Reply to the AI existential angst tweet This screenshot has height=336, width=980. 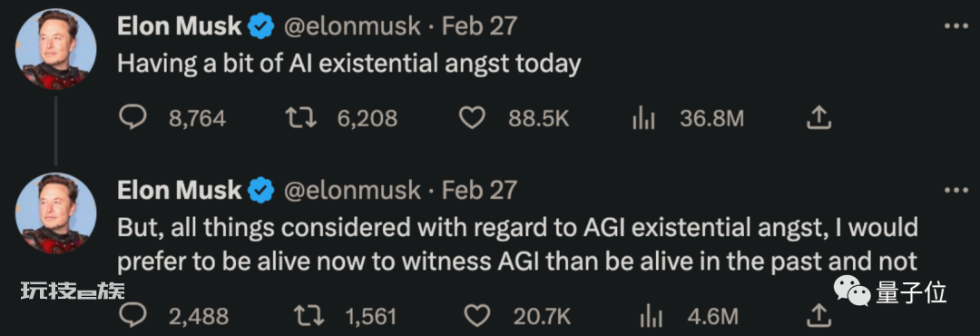pyautogui.click(x=132, y=118)
